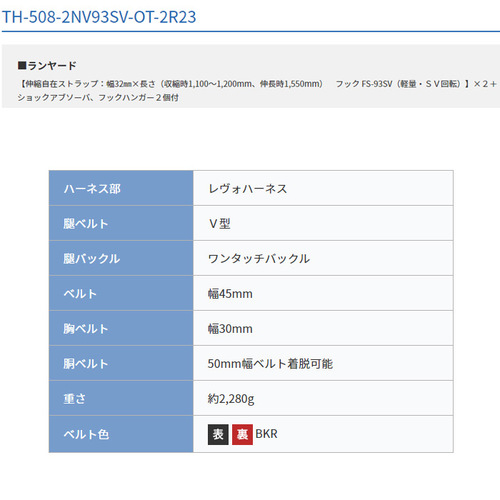This screenshot has height=500, width=500.
Task: Click the product title TH-508-2NV93SV-OT-2R23
Action: click(x=99, y=17)
